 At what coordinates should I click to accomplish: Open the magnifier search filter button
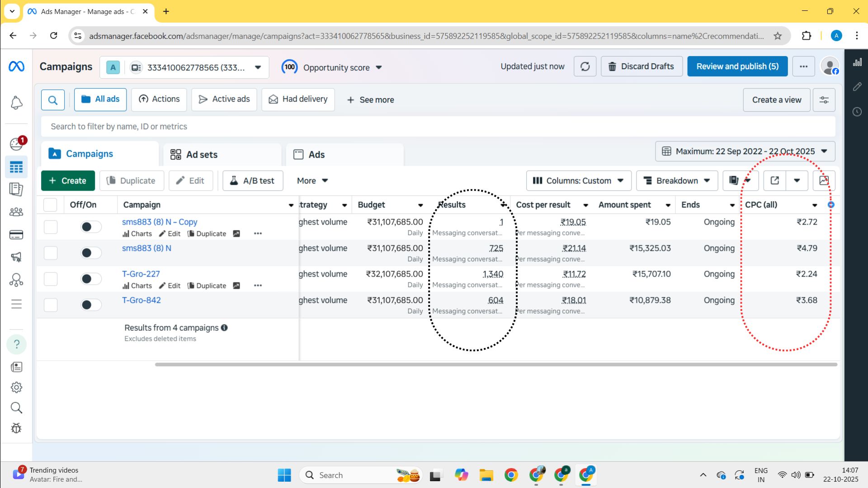point(53,99)
